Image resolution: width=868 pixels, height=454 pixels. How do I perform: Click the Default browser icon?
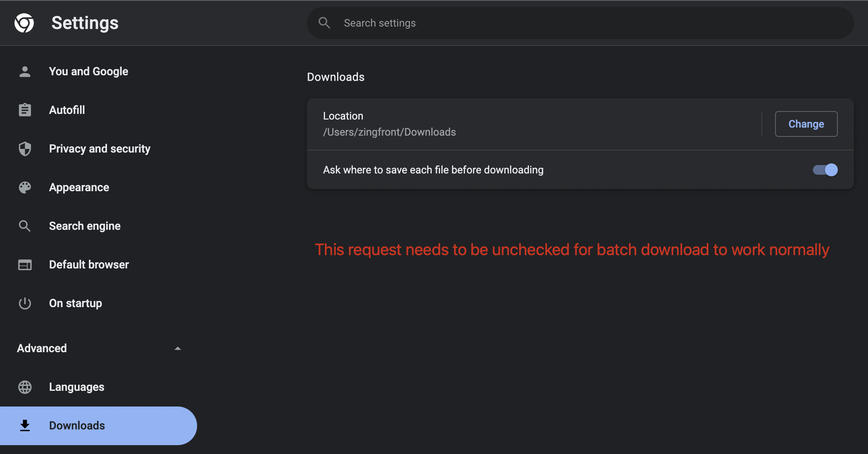pyautogui.click(x=24, y=264)
